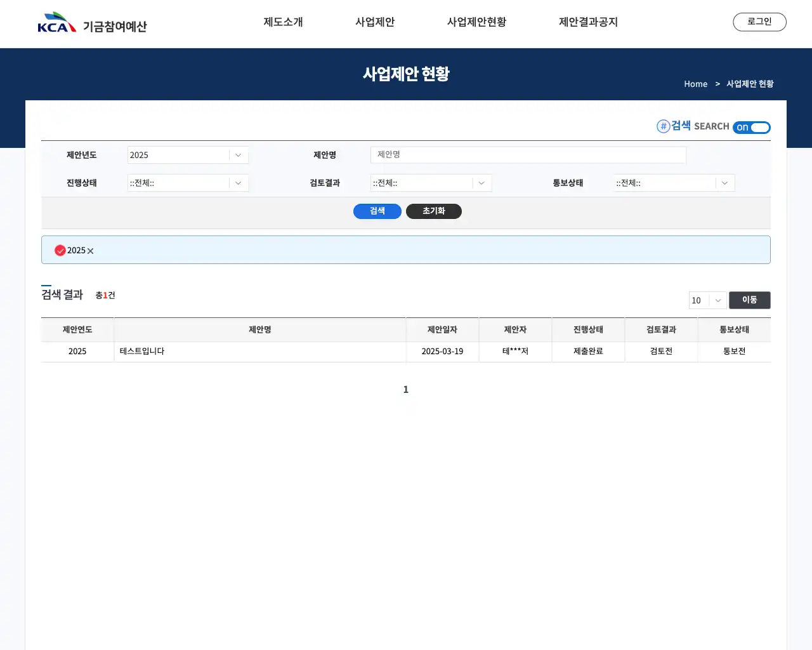Open the 제도소개 menu

click(x=283, y=22)
